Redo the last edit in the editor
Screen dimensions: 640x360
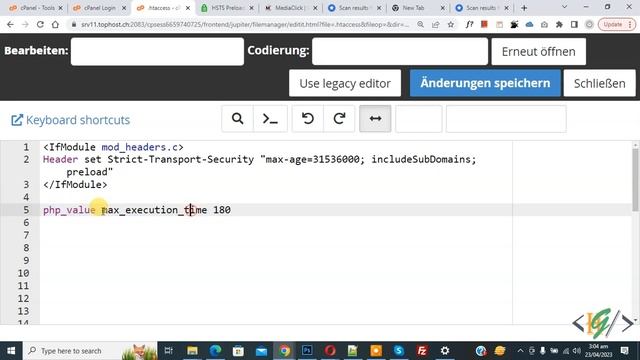click(339, 119)
